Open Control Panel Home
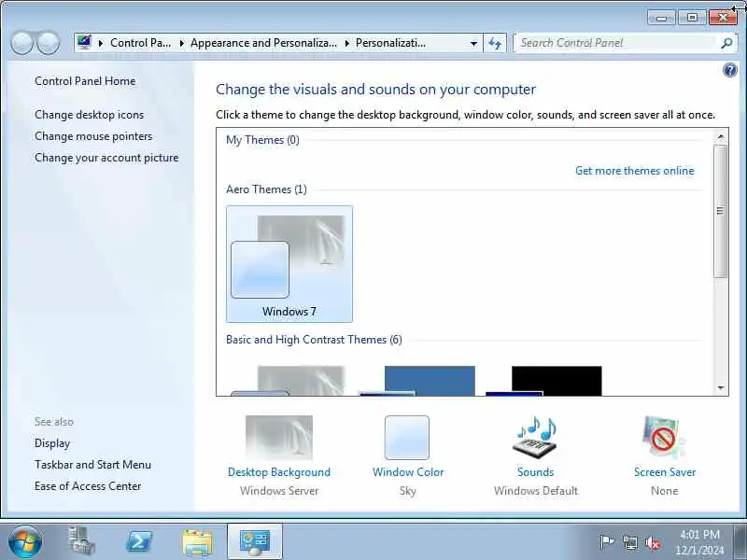This screenshot has height=560, width=747. click(85, 81)
